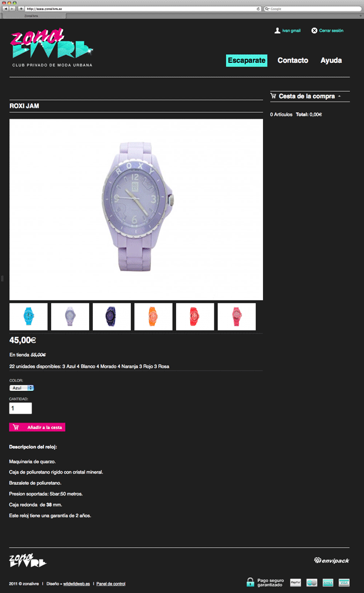364x593 pixels.
Task: Click the padlock Pago seguro icon
Action: 250,582
